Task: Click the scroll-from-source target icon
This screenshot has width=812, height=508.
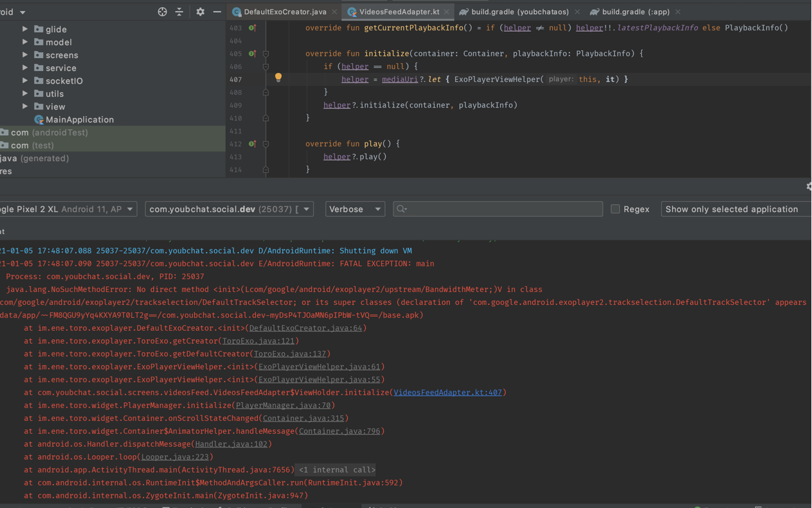Action: (163, 12)
